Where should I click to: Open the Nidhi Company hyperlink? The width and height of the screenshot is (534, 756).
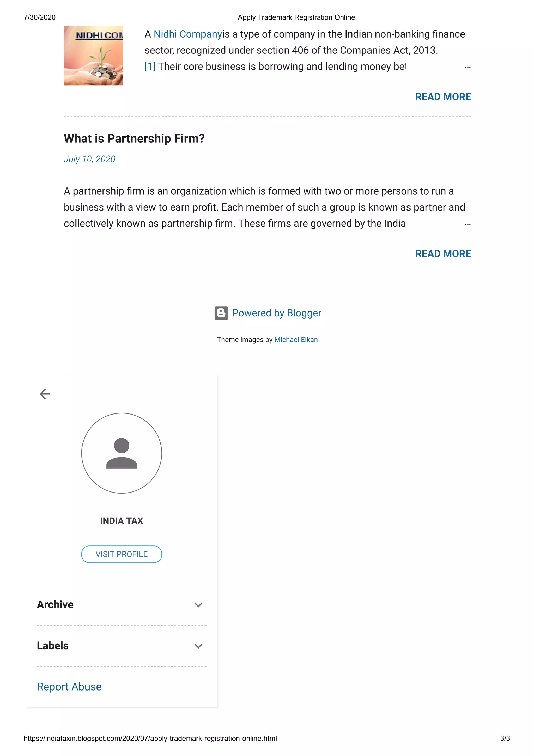188,34
